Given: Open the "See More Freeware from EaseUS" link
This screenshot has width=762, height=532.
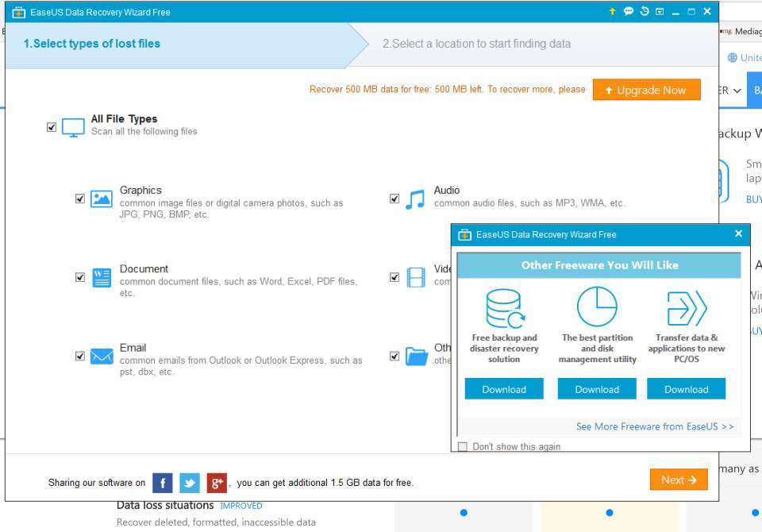Looking at the screenshot, I should [x=655, y=427].
